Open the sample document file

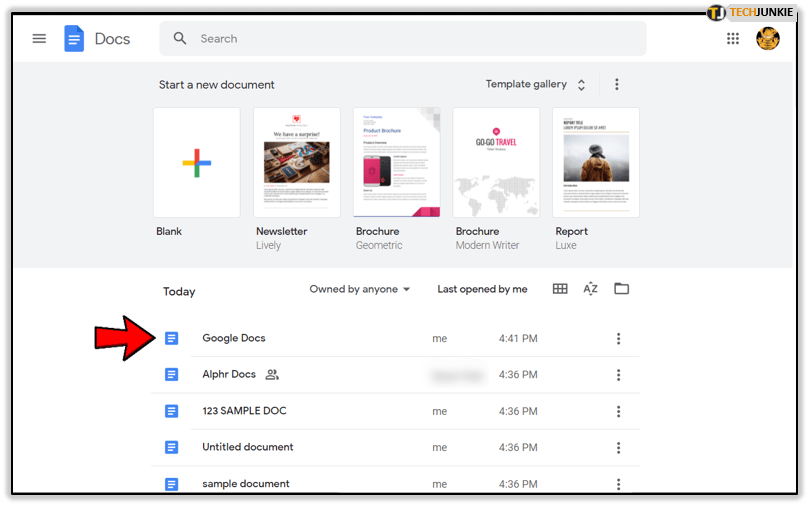pyautogui.click(x=246, y=484)
